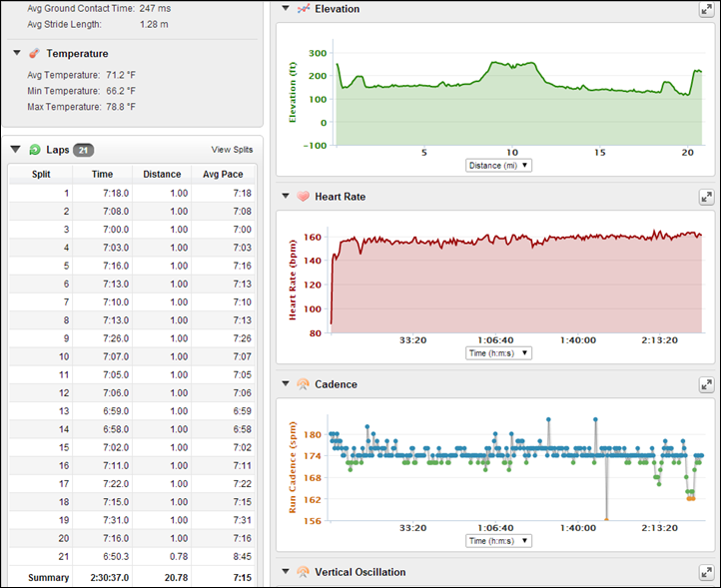Click Avg Stride Length value 1.28 m
The image size is (721, 588).
click(154, 24)
